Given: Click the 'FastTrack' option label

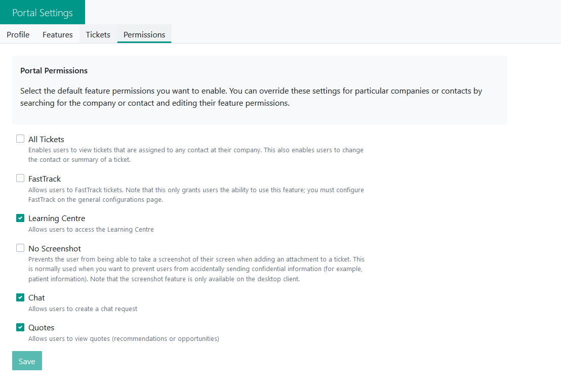Looking at the screenshot, I should point(45,179).
